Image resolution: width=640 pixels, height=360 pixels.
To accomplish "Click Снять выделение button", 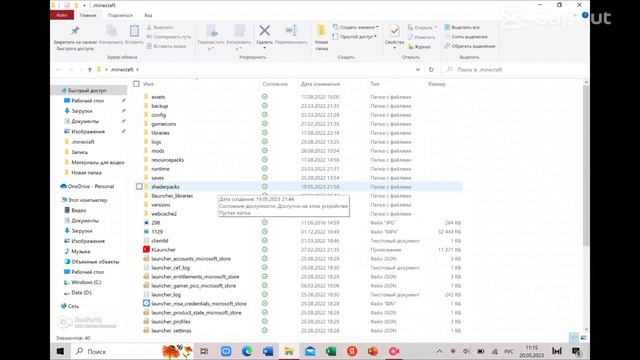I will click(x=465, y=37).
